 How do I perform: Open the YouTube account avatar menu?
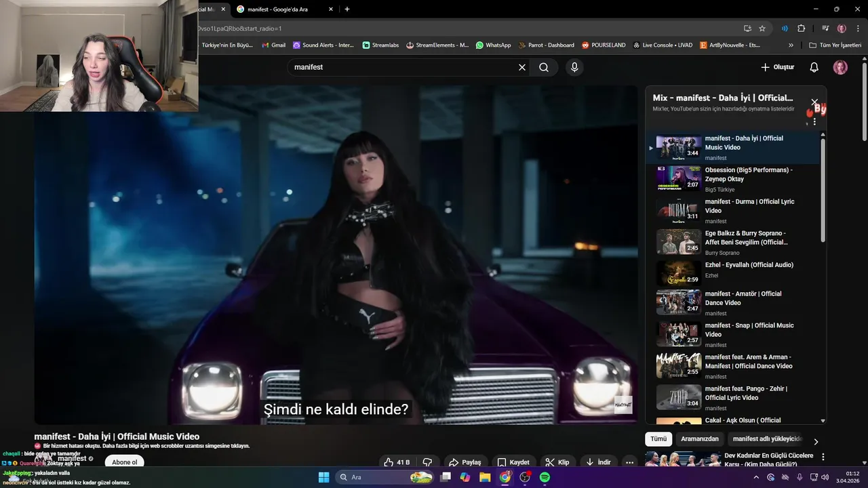pos(840,67)
